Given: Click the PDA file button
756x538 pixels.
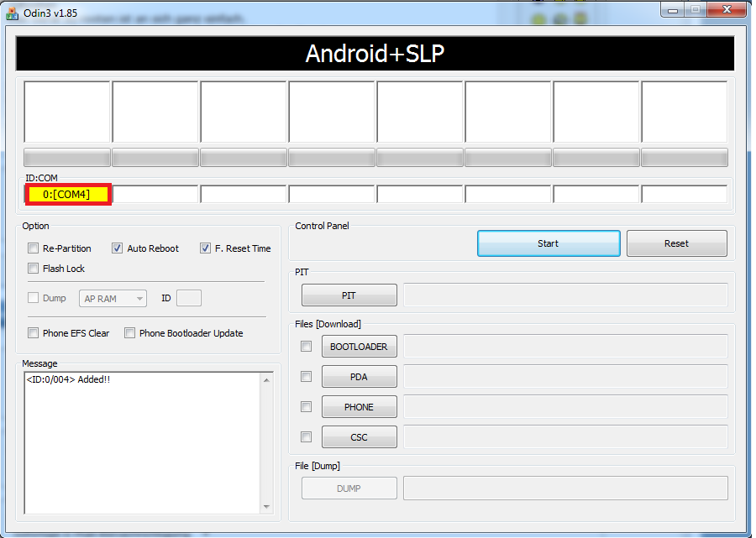Looking at the screenshot, I should 360,377.
